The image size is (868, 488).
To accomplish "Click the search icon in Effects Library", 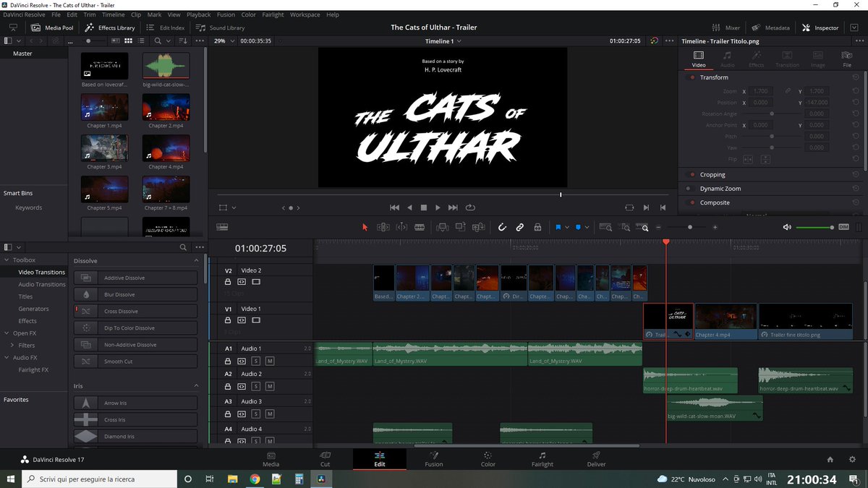I will point(184,247).
